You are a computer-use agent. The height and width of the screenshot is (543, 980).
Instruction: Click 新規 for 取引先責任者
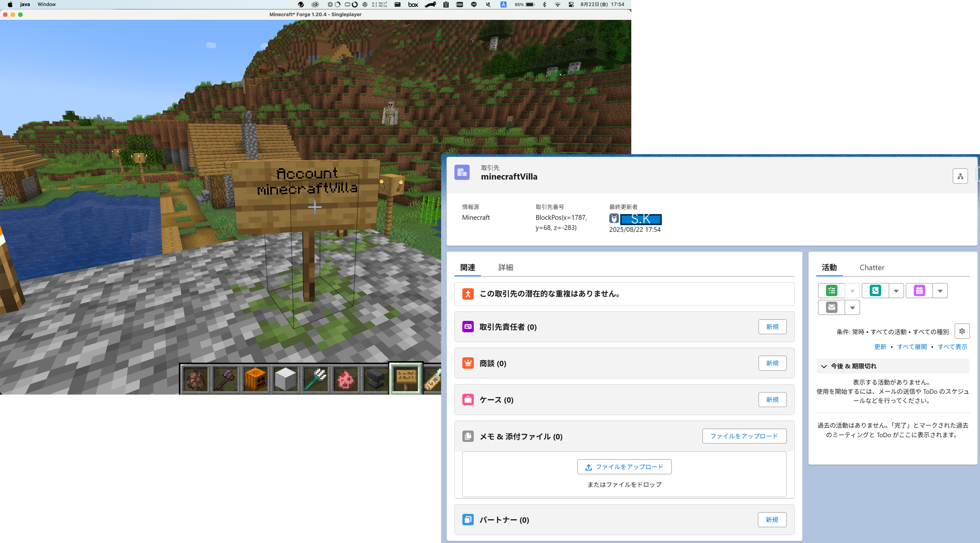772,326
